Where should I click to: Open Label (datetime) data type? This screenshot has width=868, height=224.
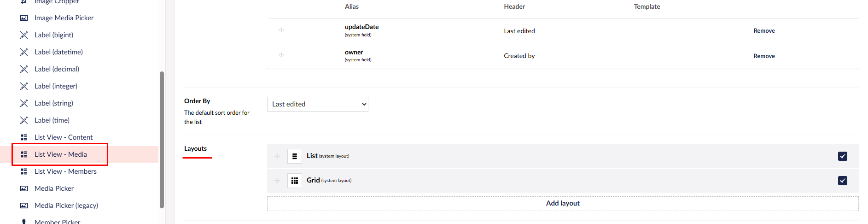pyautogui.click(x=58, y=52)
